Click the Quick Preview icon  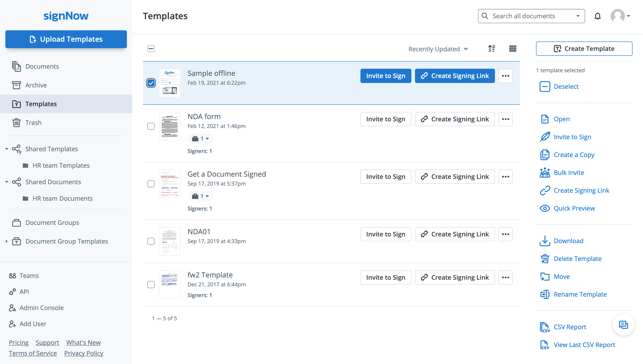pyautogui.click(x=545, y=208)
